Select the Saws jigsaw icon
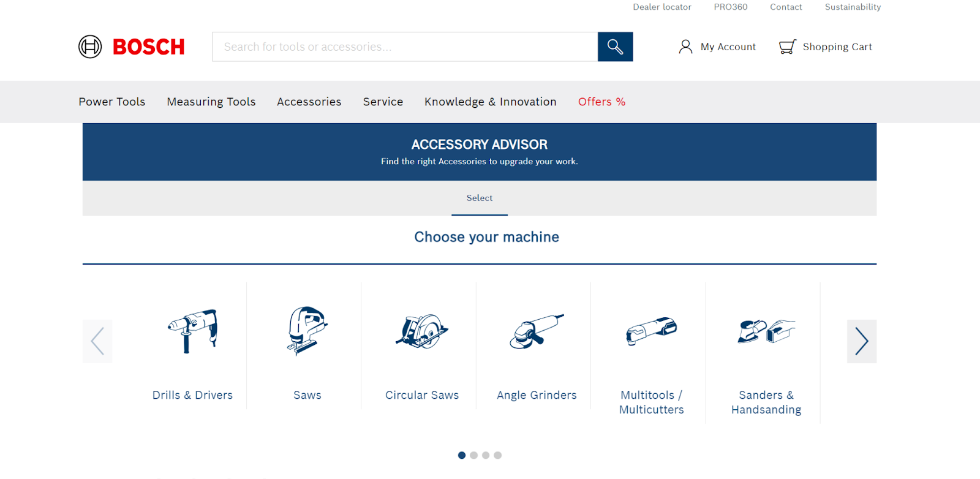 pos(307,331)
